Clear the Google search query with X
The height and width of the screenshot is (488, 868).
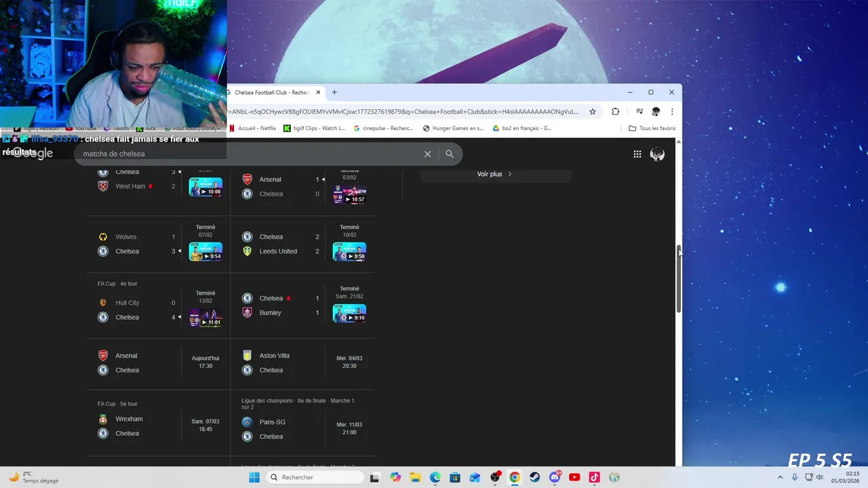point(428,154)
